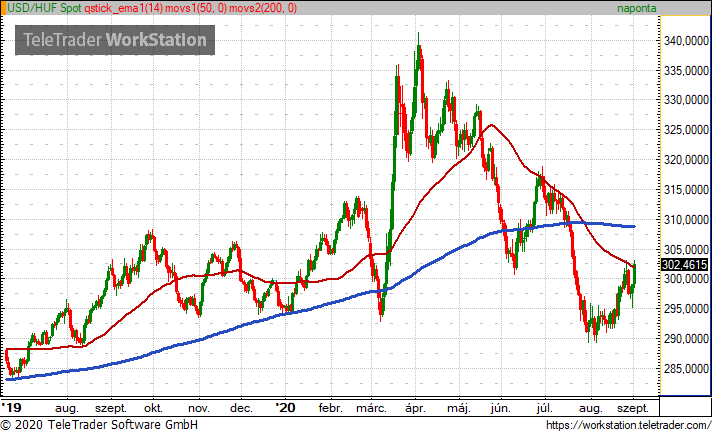Viewport: 712px width, 434px height.
Task: Click the 'nov.' time axis label
Action: pos(199,408)
